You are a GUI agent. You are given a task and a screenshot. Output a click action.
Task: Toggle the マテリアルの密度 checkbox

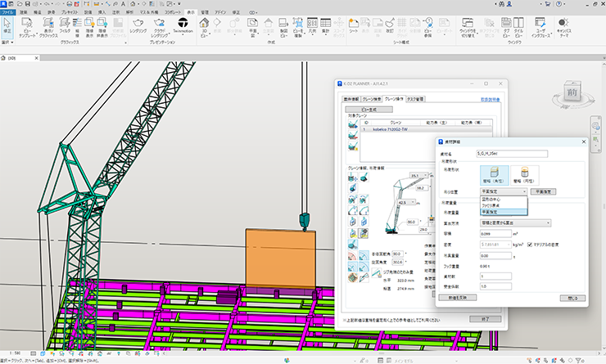(x=531, y=245)
